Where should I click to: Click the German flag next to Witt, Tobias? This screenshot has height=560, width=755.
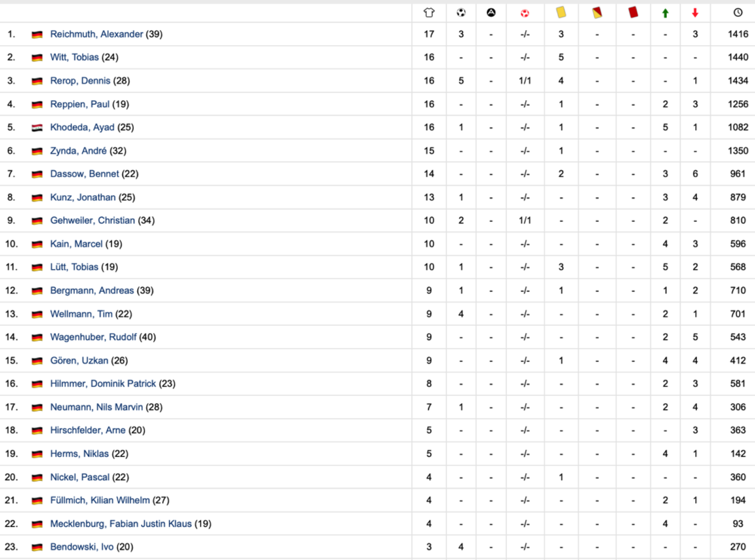coord(37,57)
